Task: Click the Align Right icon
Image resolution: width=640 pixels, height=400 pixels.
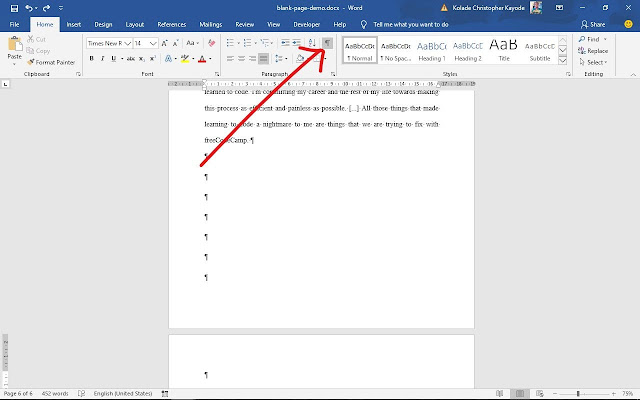Action: [252, 58]
